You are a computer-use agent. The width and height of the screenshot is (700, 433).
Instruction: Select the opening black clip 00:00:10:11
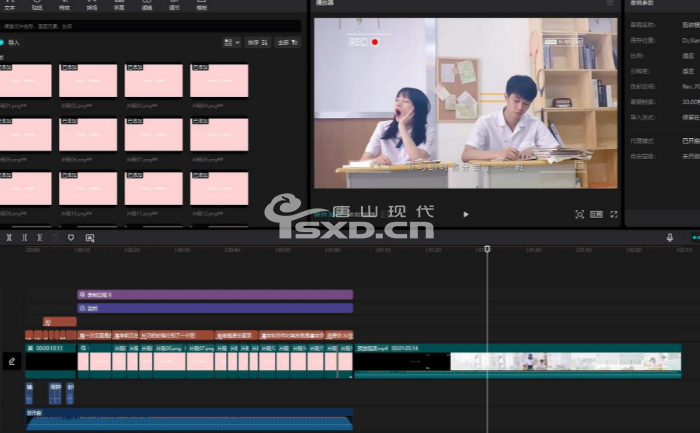[51, 361]
